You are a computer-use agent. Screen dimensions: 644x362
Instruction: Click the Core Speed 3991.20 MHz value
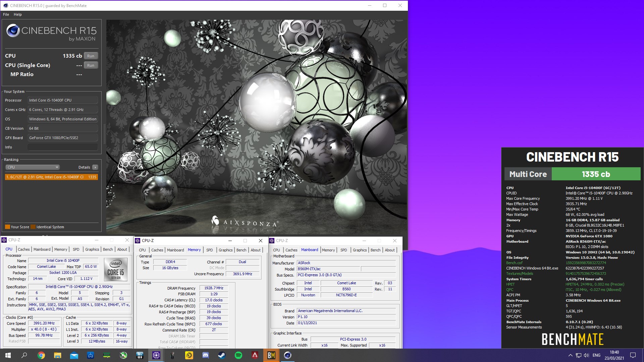44,323
